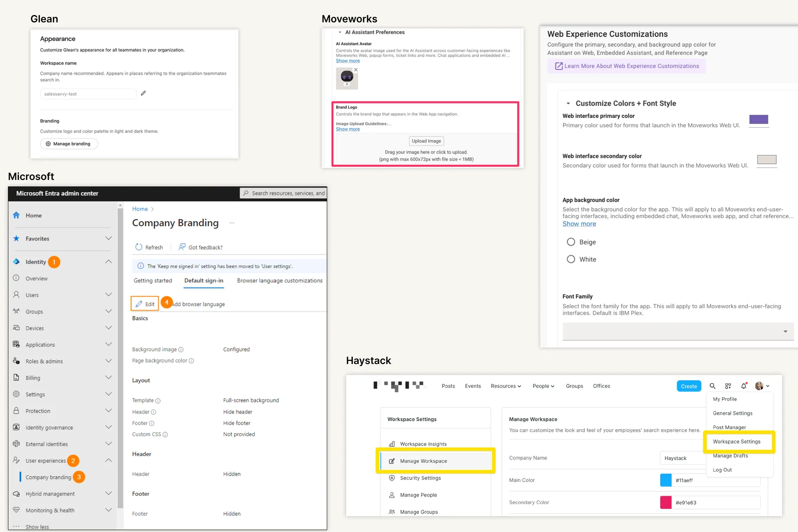
Task: Click the Monitoring & health heart icon
Action: tap(16, 510)
